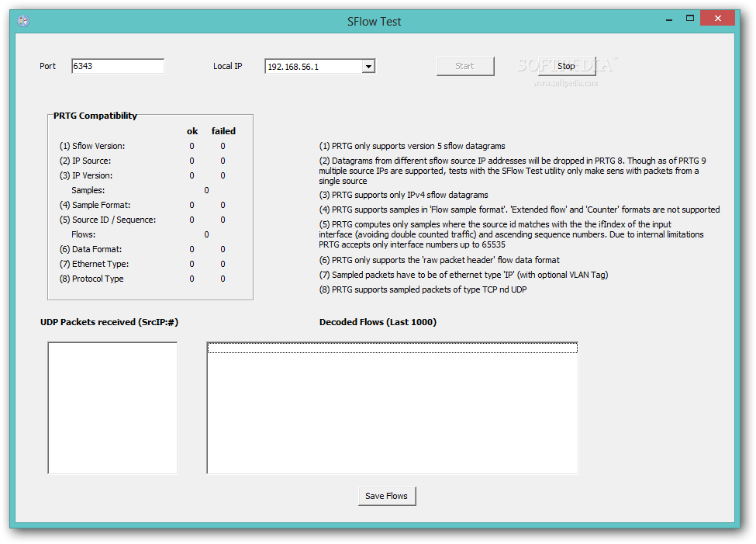Click the '(7) Ethernet Type:' label
756x544 pixels.
point(94,264)
